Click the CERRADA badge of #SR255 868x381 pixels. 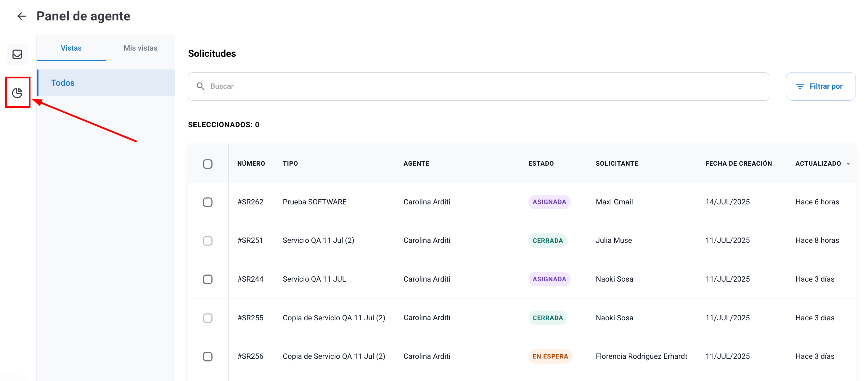(x=548, y=318)
